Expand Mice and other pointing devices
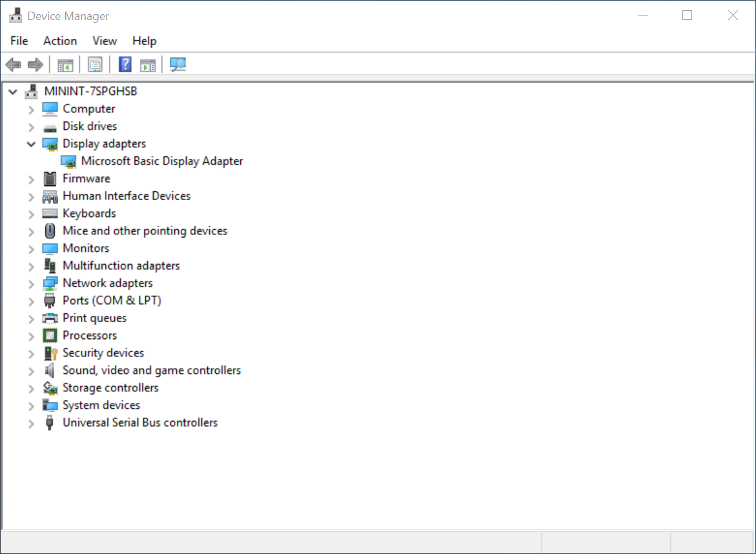Viewport: 756px width, 554px height. [32, 232]
